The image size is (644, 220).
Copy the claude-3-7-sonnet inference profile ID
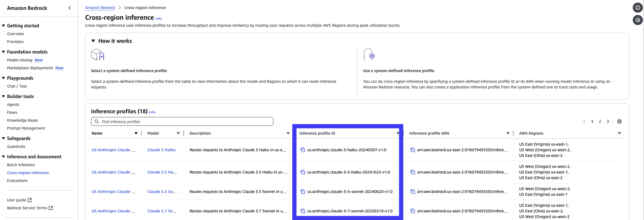(303, 211)
